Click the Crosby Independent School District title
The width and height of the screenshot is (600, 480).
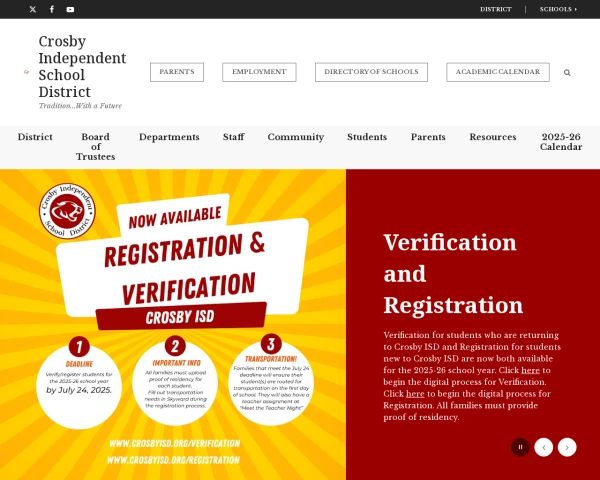[x=82, y=66]
